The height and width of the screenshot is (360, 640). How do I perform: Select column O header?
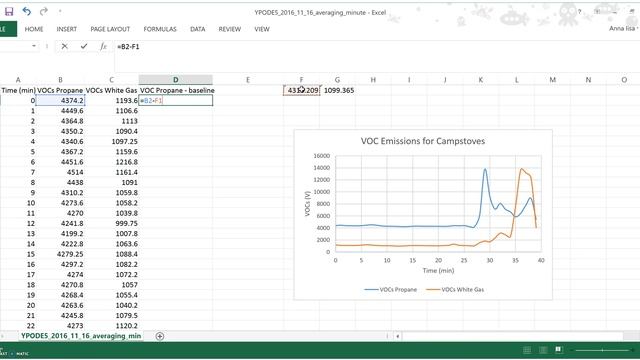click(624, 80)
